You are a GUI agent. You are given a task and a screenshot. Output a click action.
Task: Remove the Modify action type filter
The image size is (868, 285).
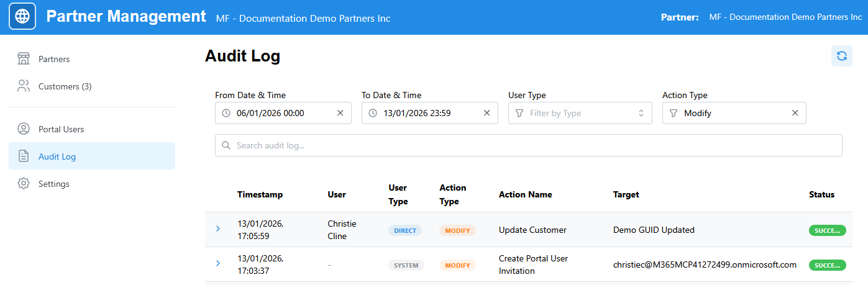(x=795, y=113)
